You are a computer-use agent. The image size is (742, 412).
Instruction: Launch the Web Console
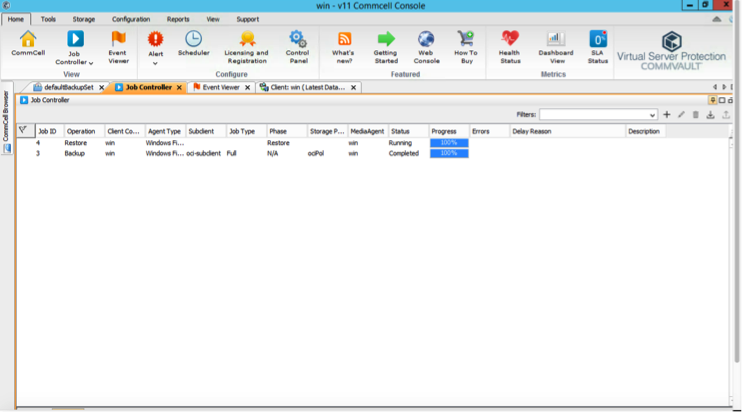426,47
